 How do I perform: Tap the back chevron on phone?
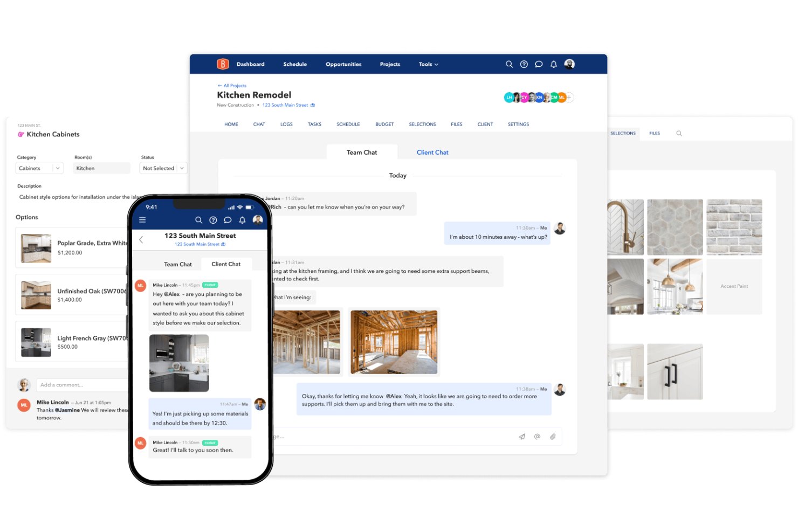pyautogui.click(x=141, y=240)
